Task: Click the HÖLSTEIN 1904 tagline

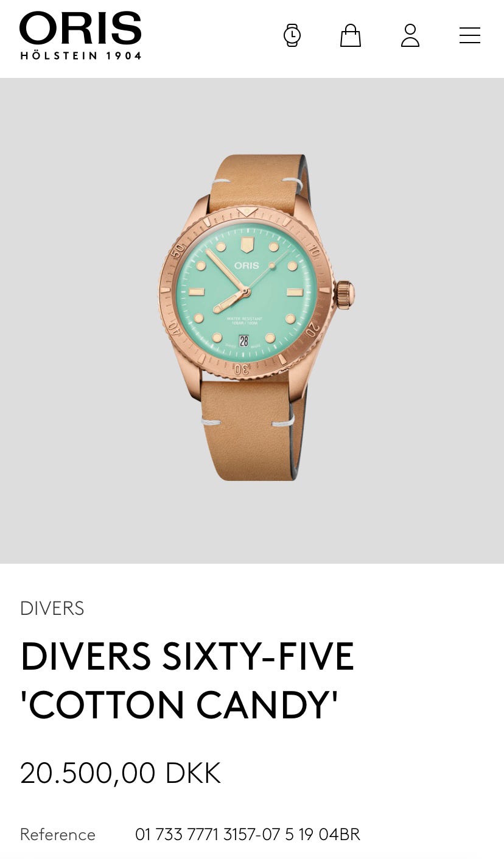Action: coord(81,55)
